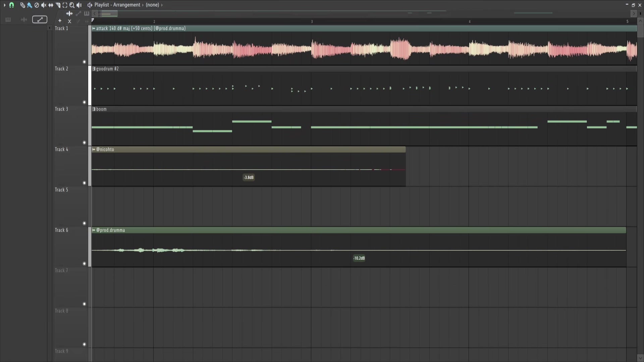Image resolution: width=644 pixels, height=362 pixels.
Task: Select the Track 6 label
Action: [61, 230]
